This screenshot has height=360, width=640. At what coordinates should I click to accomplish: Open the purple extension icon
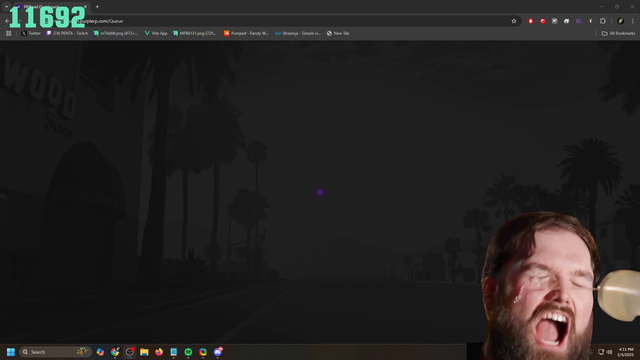(578, 21)
